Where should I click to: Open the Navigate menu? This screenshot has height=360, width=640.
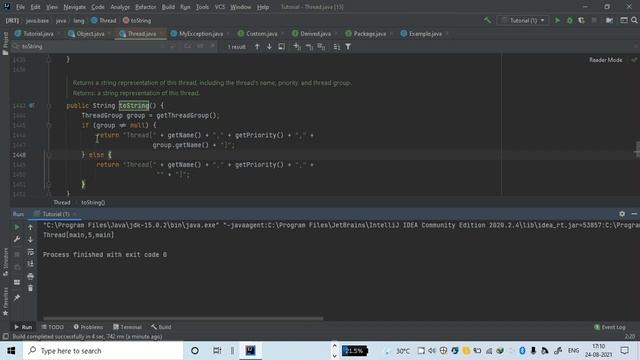(x=75, y=7)
